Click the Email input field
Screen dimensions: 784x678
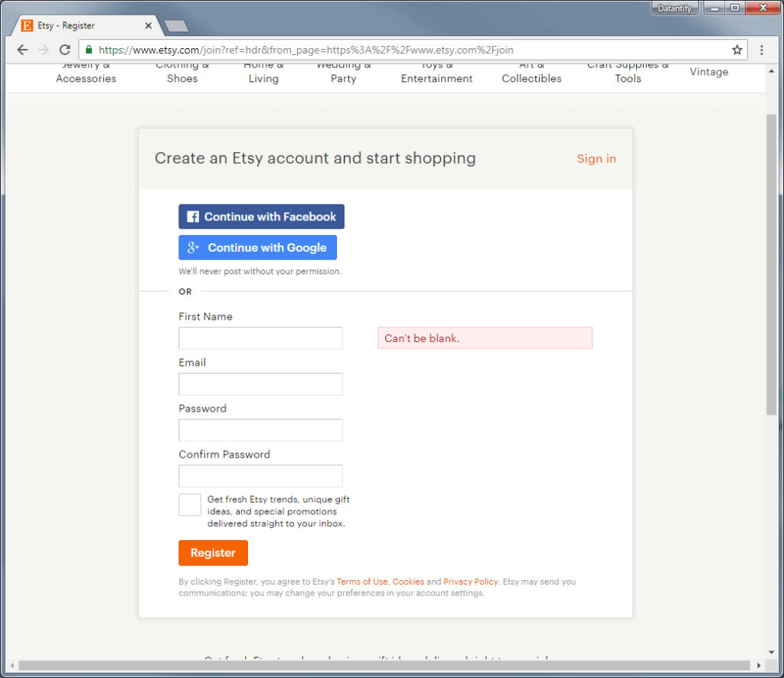(x=260, y=384)
